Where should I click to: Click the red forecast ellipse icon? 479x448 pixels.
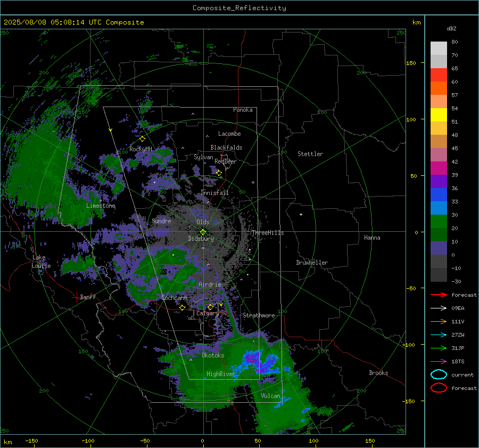click(x=439, y=388)
